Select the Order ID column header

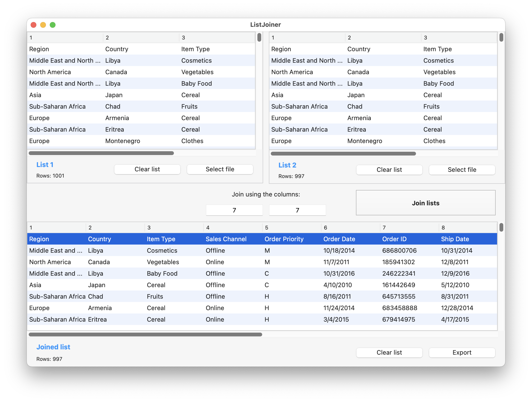pyautogui.click(x=394, y=239)
